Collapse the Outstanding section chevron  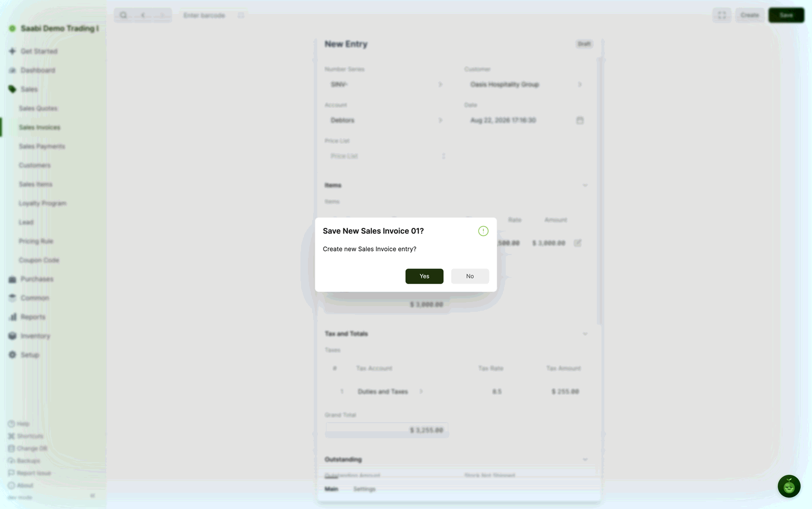(585, 460)
